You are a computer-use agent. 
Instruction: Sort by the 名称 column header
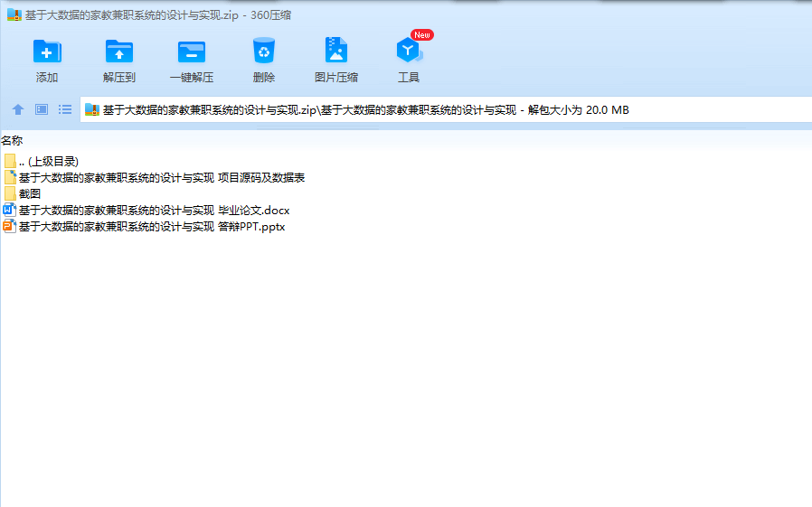pyautogui.click(x=12, y=140)
